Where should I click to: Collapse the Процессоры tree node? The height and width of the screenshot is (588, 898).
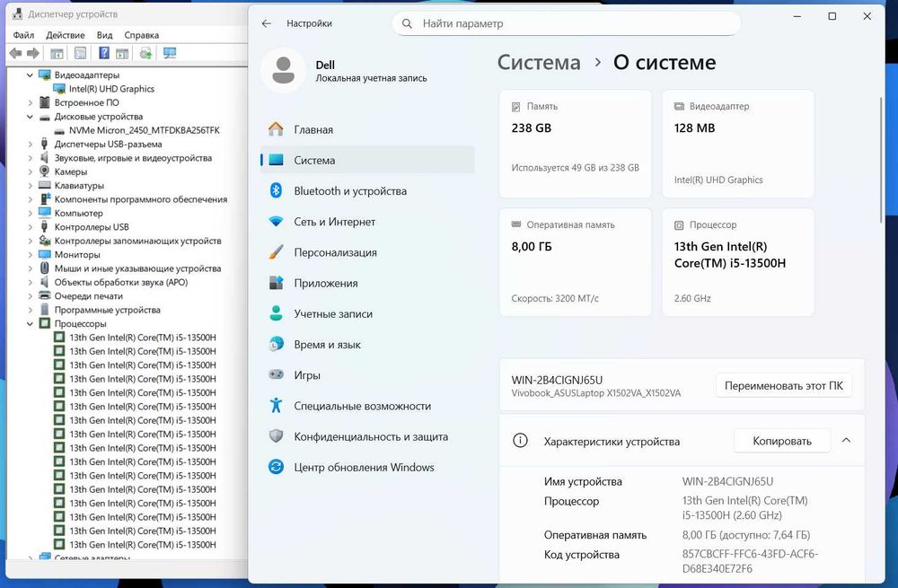30,323
